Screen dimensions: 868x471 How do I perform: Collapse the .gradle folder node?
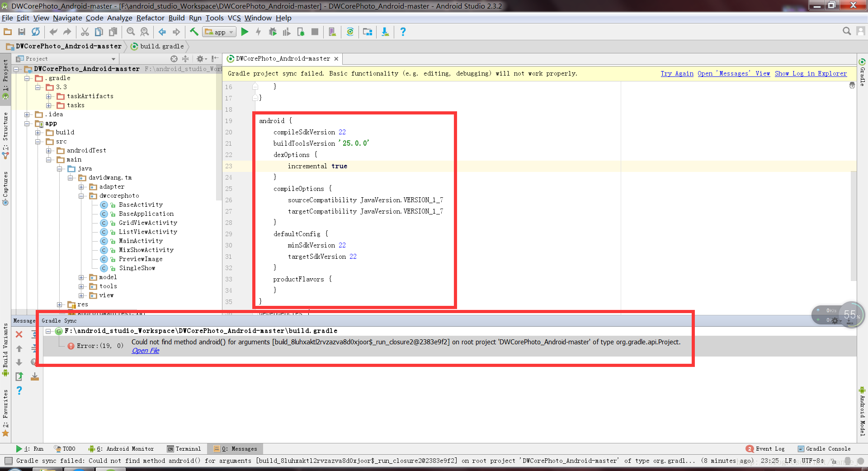tap(27, 78)
